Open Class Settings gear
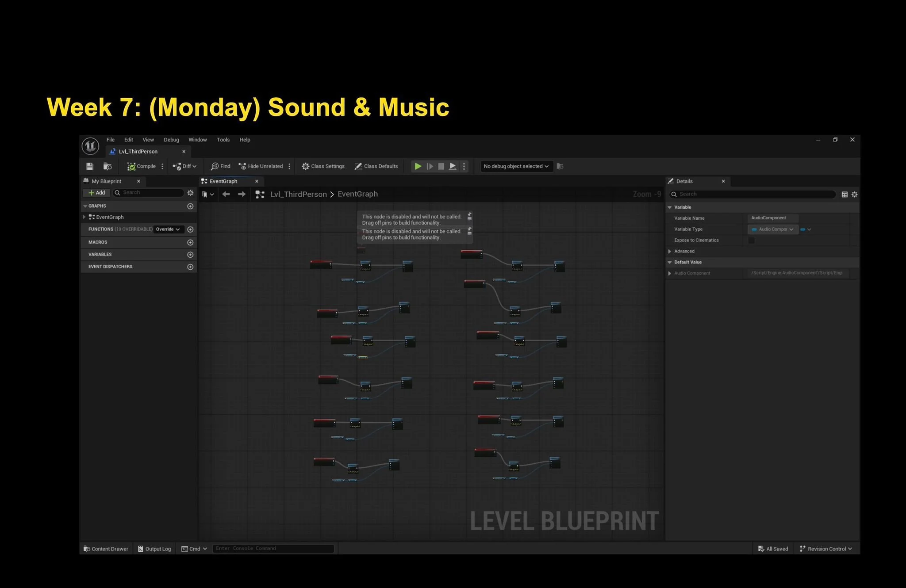The height and width of the screenshot is (588, 906). [x=306, y=166]
